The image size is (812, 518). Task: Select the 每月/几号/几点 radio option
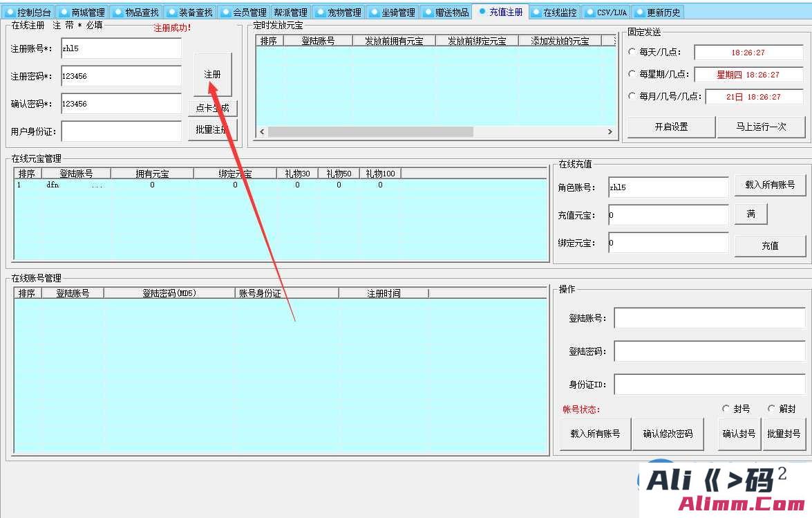632,96
